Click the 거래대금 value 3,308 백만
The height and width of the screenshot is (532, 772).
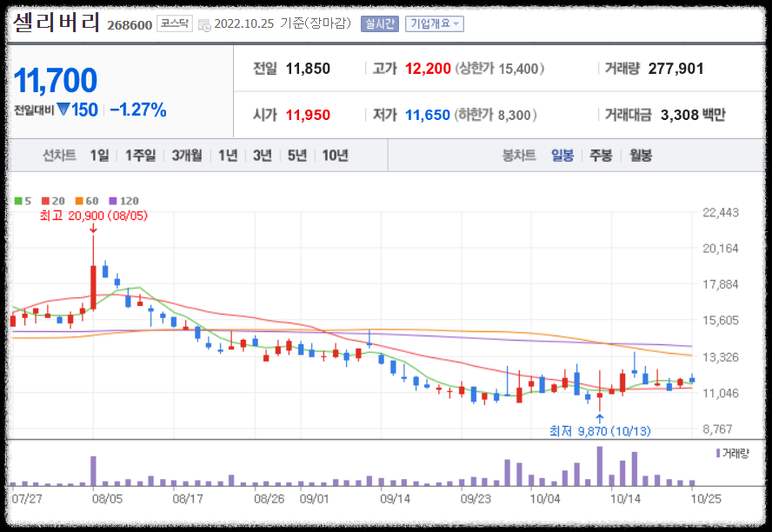(693, 115)
